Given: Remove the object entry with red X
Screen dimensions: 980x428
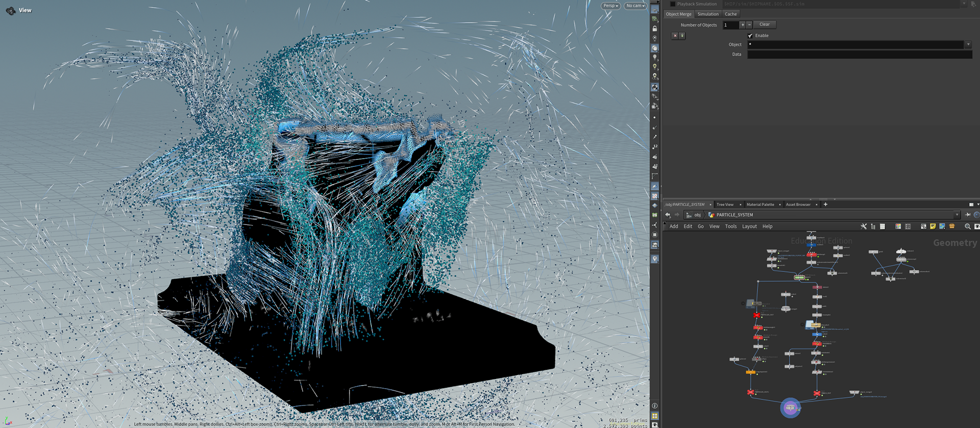Looking at the screenshot, I should pyautogui.click(x=675, y=36).
